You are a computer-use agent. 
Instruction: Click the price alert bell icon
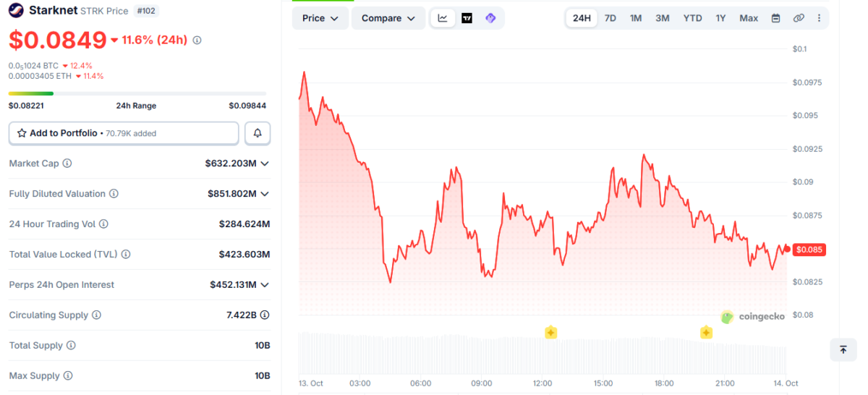pos(258,133)
